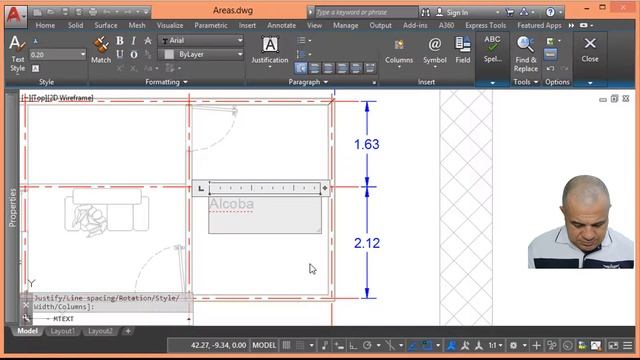This screenshot has height=360, width=640.
Task: Open the AutoCAD application menu button
Action: tap(15, 16)
